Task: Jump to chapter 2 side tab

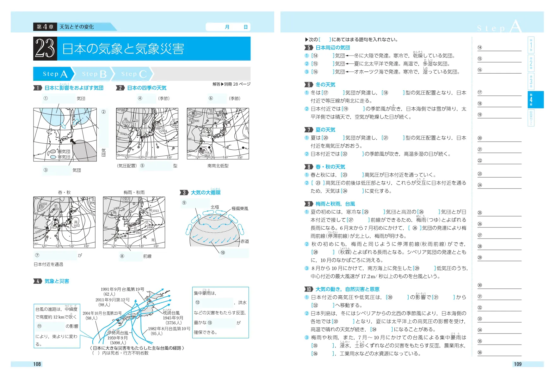Action: coord(531,63)
